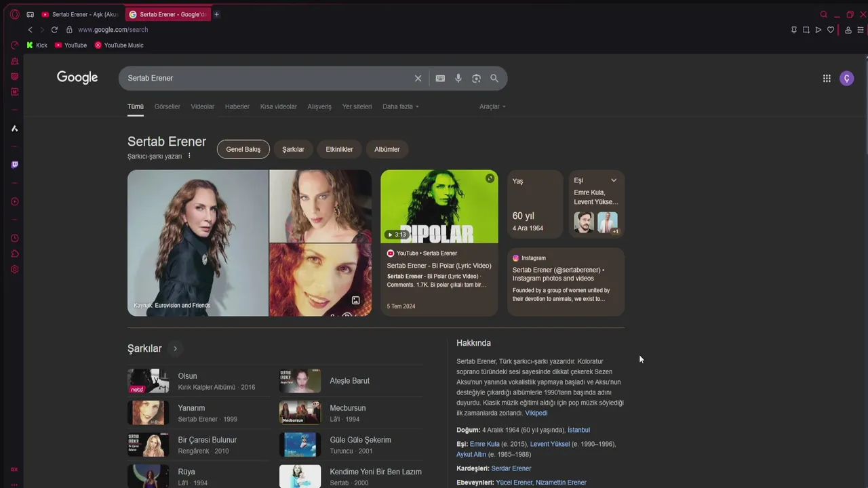Switch to the Videolar tab
The height and width of the screenshot is (488, 868).
click(x=202, y=106)
